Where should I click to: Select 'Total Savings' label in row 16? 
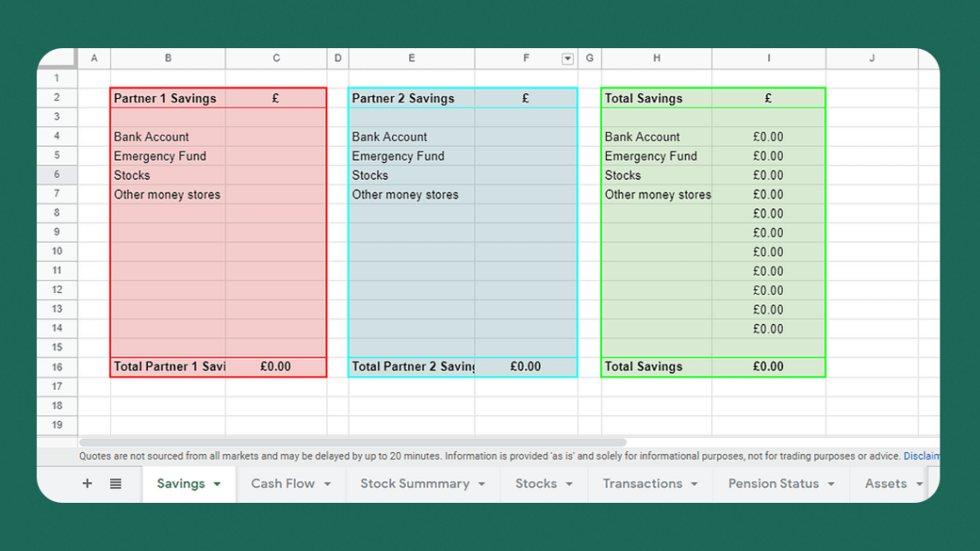[x=657, y=367]
